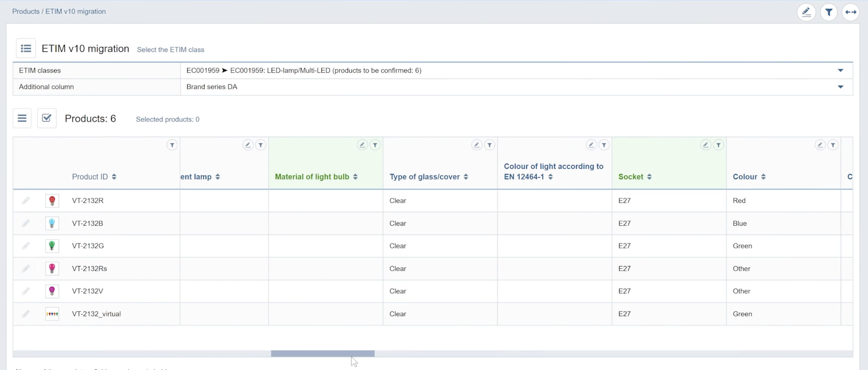Screen dimensions: 868x370
Task: Filter the 'ent lamp' column
Action: [260, 145]
